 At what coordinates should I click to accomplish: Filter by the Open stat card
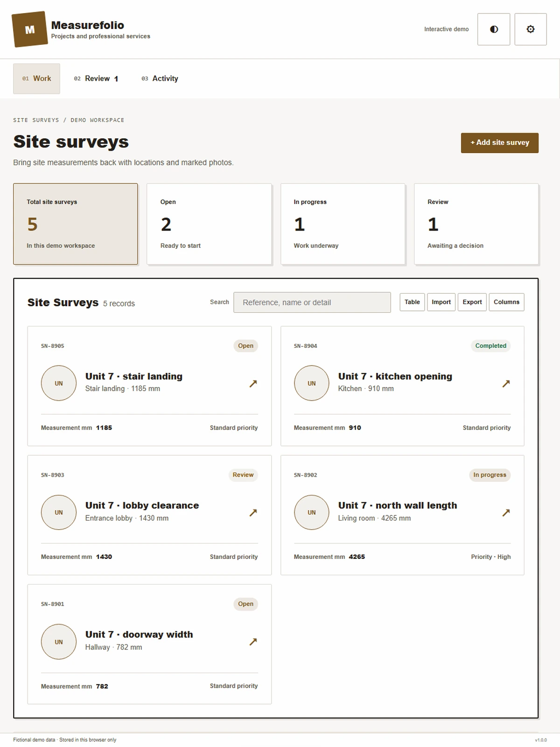click(209, 224)
